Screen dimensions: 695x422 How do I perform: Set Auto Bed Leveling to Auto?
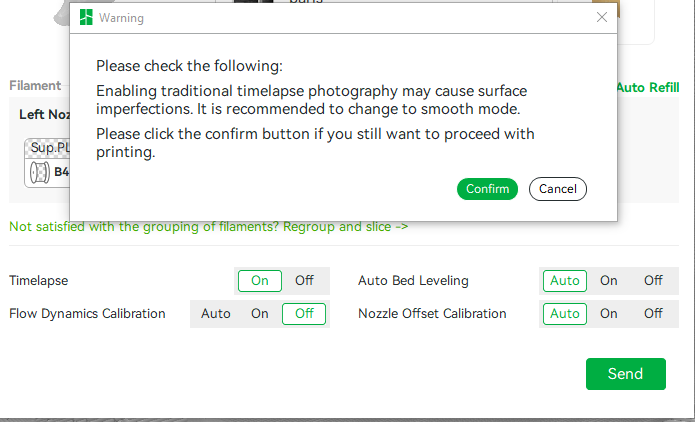pos(565,281)
